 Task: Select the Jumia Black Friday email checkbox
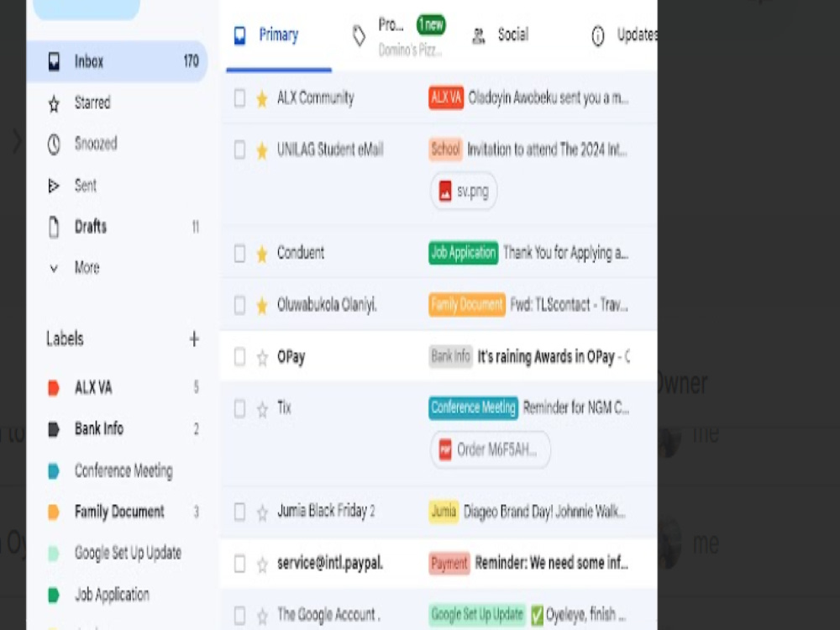click(239, 512)
